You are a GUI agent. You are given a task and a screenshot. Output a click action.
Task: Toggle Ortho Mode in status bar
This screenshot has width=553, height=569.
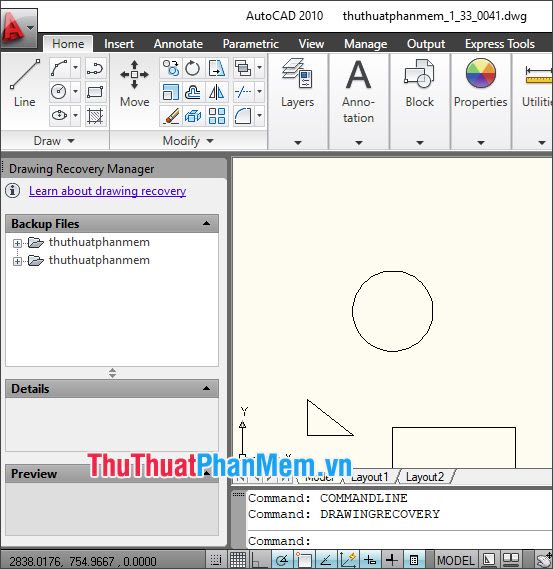click(x=259, y=560)
